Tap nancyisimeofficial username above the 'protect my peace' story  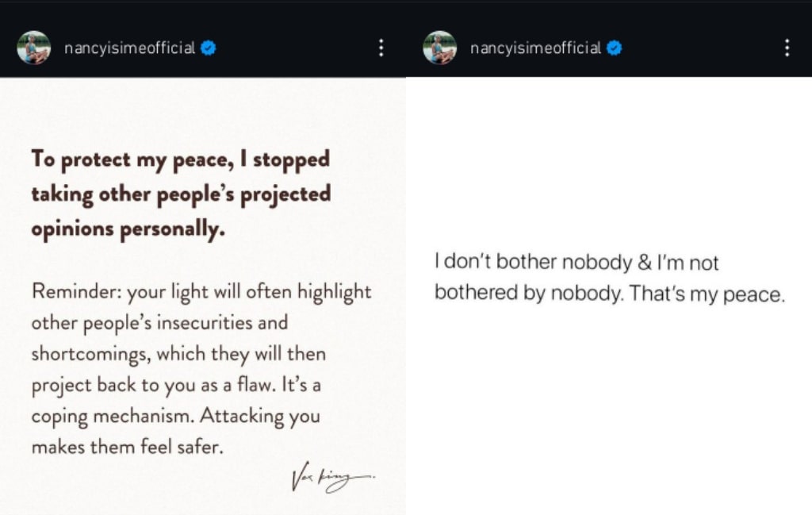[129, 48]
